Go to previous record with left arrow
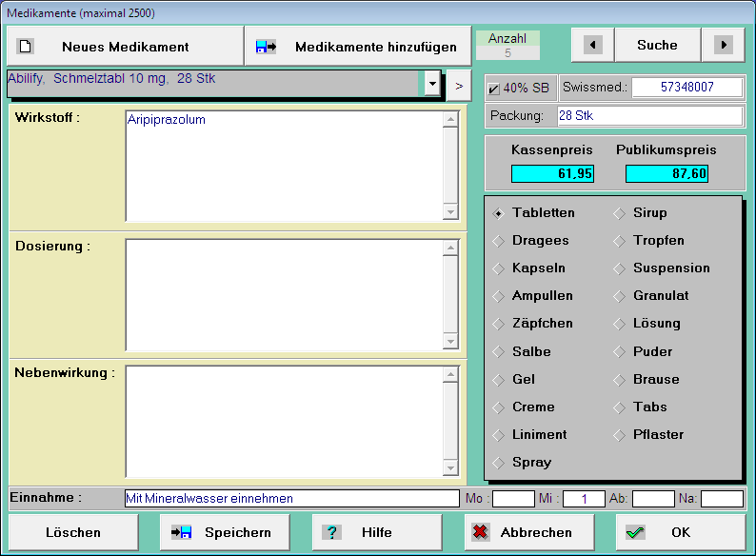Viewport: 756px width, 556px height. click(592, 45)
